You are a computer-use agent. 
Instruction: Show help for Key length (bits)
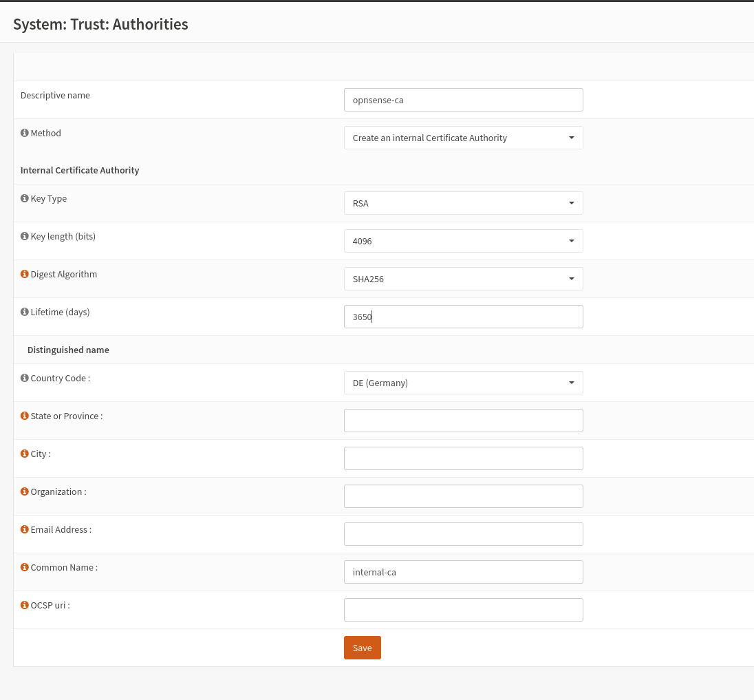pyautogui.click(x=25, y=237)
